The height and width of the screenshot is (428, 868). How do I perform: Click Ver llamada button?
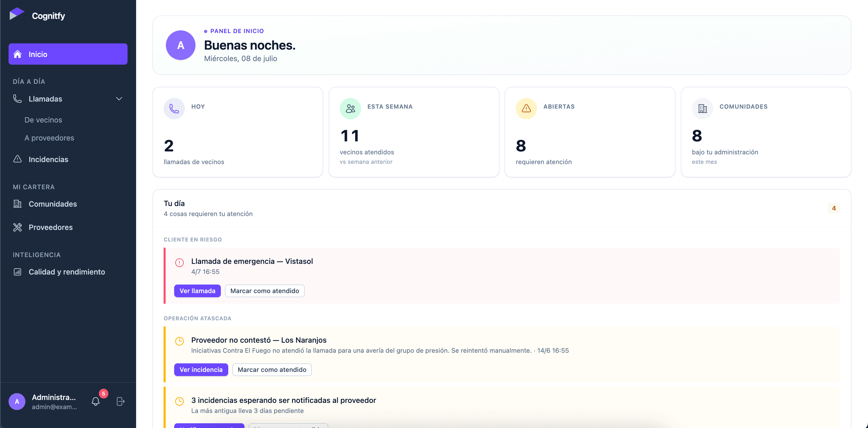(198, 290)
